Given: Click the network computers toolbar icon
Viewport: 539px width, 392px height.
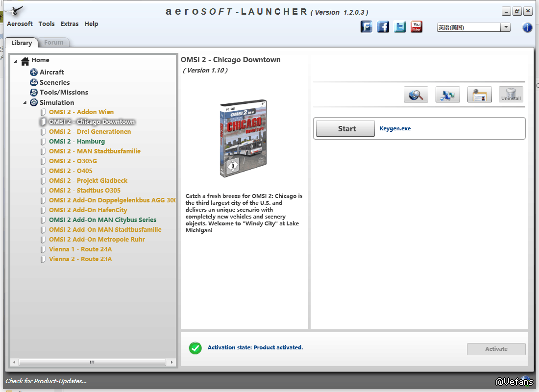Looking at the screenshot, I should (x=447, y=95).
